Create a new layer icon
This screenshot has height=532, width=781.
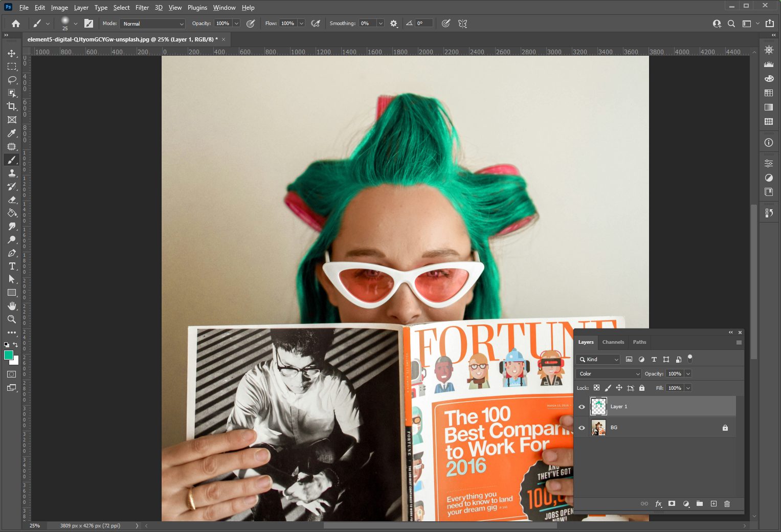point(713,504)
